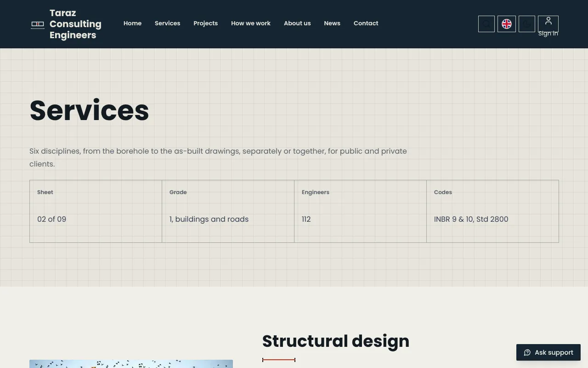The width and height of the screenshot is (588, 368).
Task: Click the 'Engineers' column label
Action: click(316, 192)
